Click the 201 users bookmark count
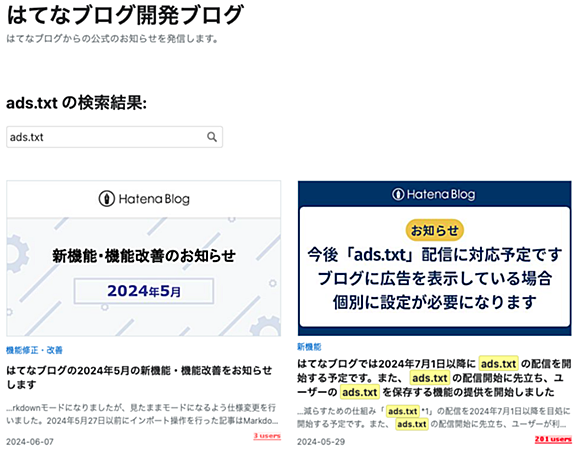This screenshot has width=586, height=453. (553, 439)
